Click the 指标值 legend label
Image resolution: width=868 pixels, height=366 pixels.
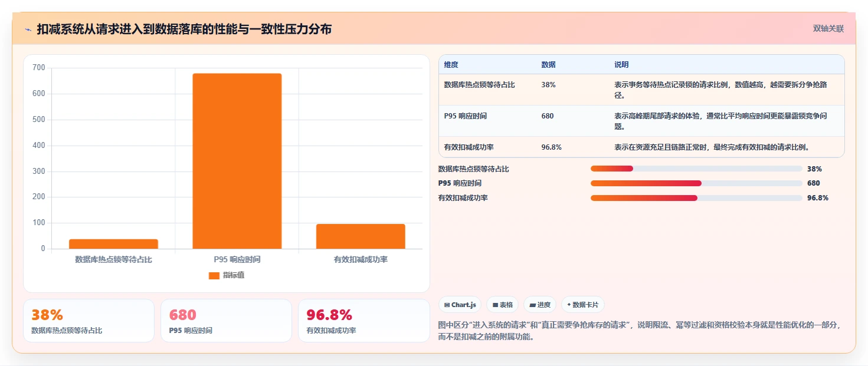click(233, 275)
